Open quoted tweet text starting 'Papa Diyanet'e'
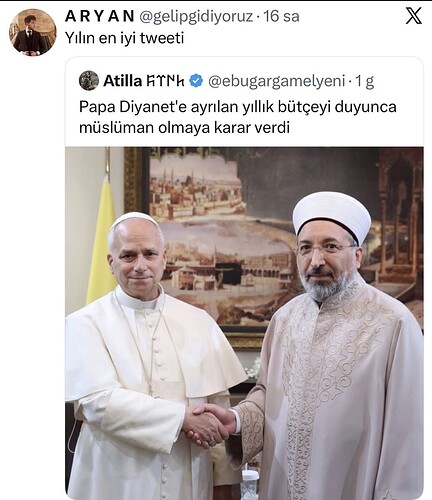This screenshot has height=500, width=432. (238, 117)
